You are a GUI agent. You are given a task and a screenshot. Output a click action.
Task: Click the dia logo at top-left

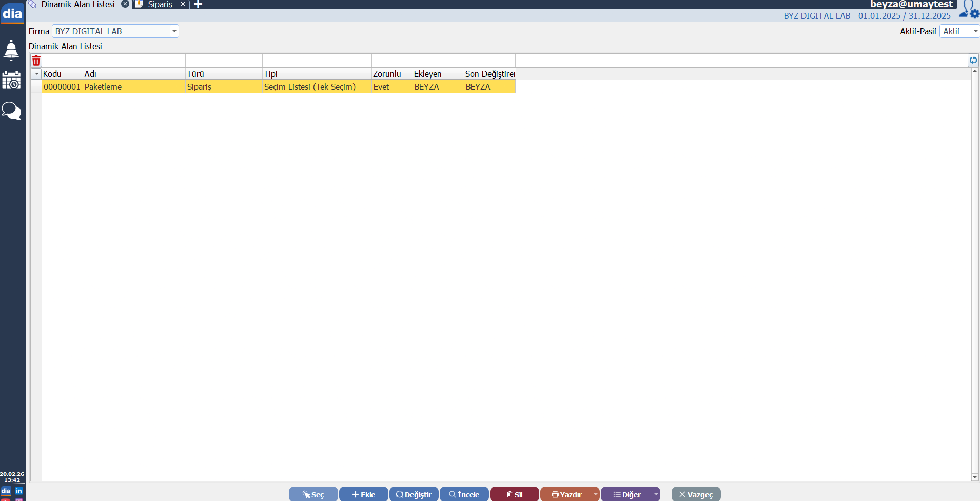[12, 13]
